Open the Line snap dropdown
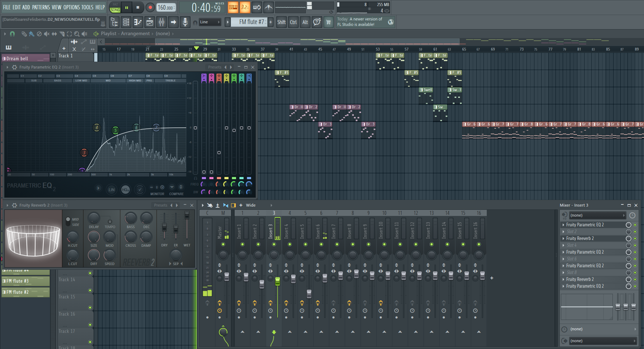This screenshot has height=349, width=644. click(210, 22)
